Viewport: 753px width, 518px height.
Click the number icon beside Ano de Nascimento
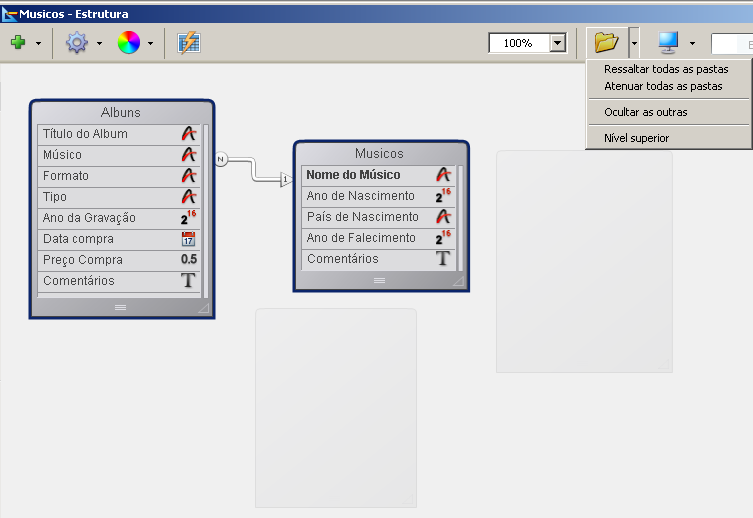tap(443, 196)
